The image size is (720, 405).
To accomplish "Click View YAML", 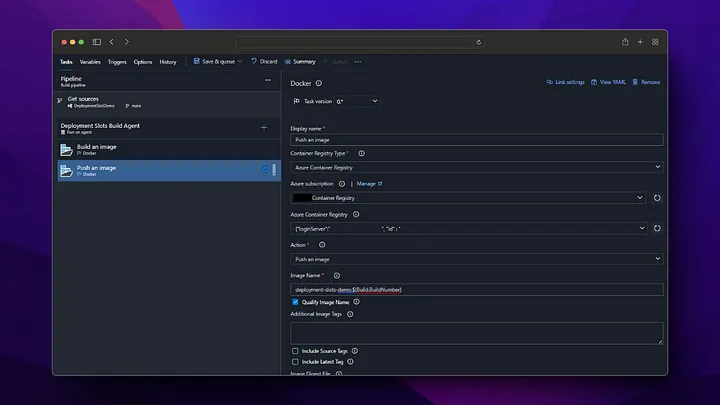I will pos(608,82).
